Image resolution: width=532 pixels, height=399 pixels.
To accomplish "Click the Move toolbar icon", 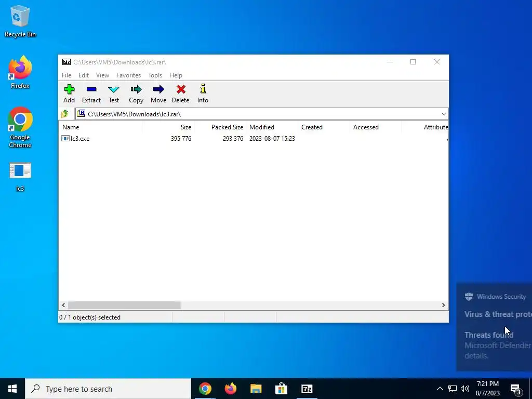I will coord(158,94).
